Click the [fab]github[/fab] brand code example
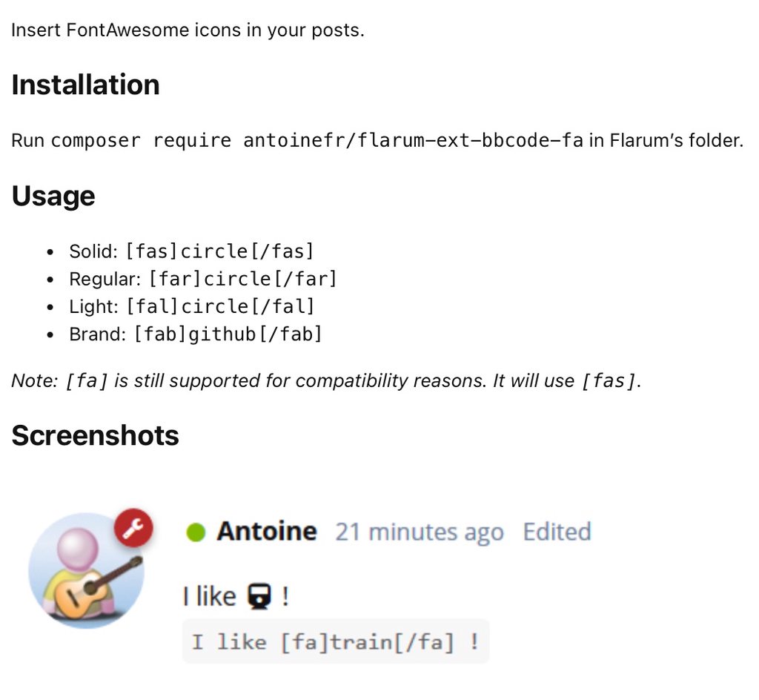This screenshot has height=700, width=759. pyautogui.click(x=228, y=334)
